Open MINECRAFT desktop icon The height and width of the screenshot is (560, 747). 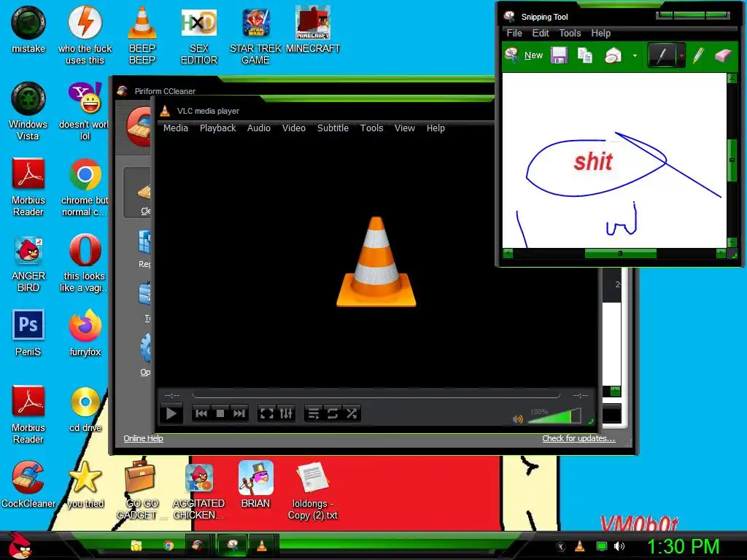coord(312,29)
